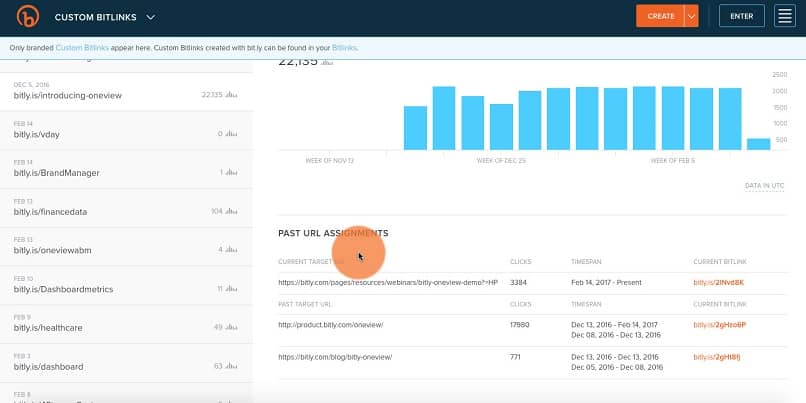Click stats icon in bitly.is/oneviewabm row

click(x=231, y=250)
